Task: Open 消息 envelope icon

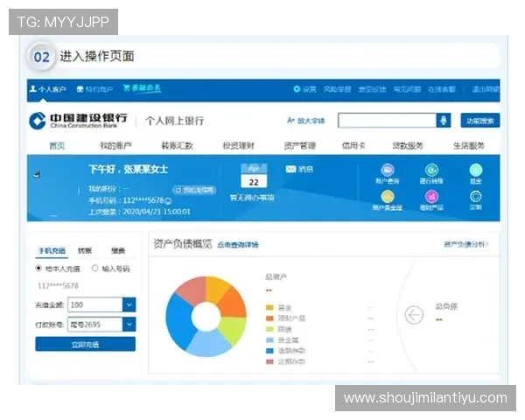Action: pyautogui.click(x=291, y=169)
